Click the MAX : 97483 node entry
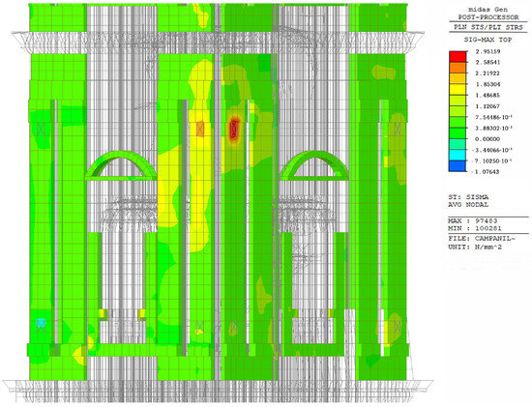 [x=470, y=220]
